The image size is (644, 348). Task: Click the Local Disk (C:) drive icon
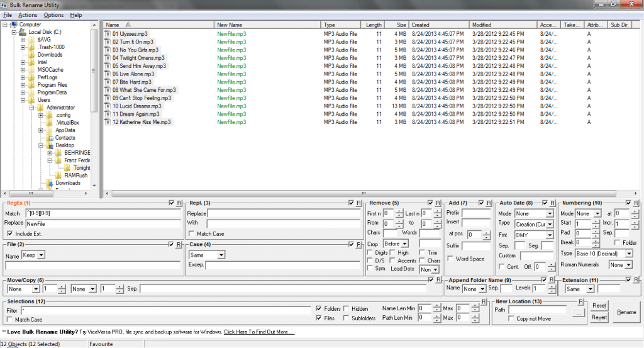point(23,32)
